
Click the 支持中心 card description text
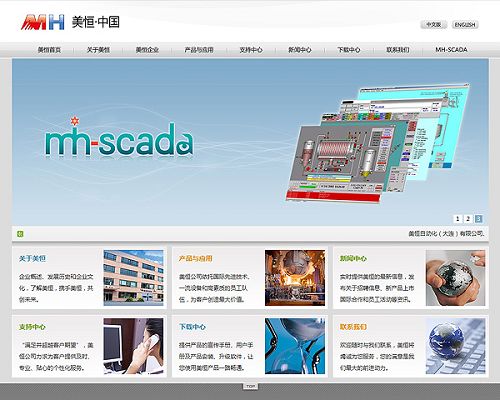click(56, 357)
